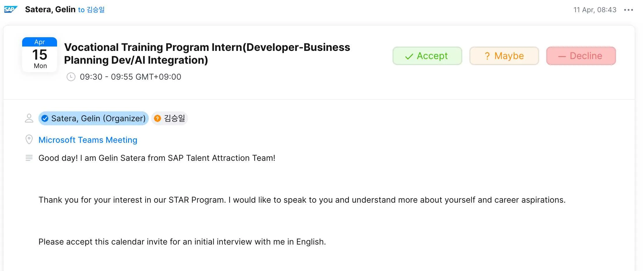Open recipient details via the 김승일 link
644x271 pixels.
(95, 9)
